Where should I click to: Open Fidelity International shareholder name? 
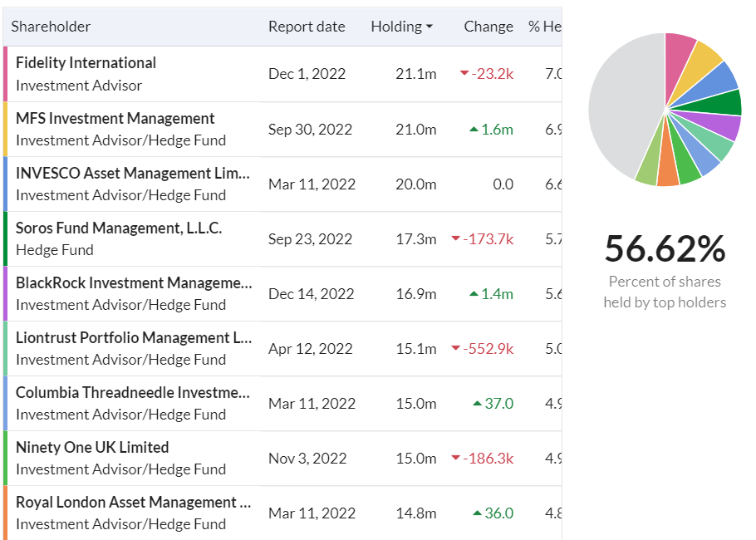pyautogui.click(x=86, y=62)
